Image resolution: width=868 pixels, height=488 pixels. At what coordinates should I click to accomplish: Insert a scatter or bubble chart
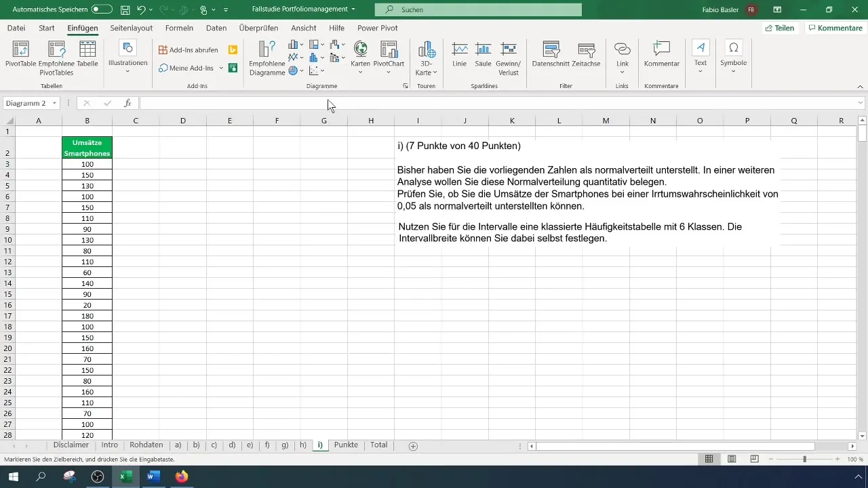pos(317,70)
